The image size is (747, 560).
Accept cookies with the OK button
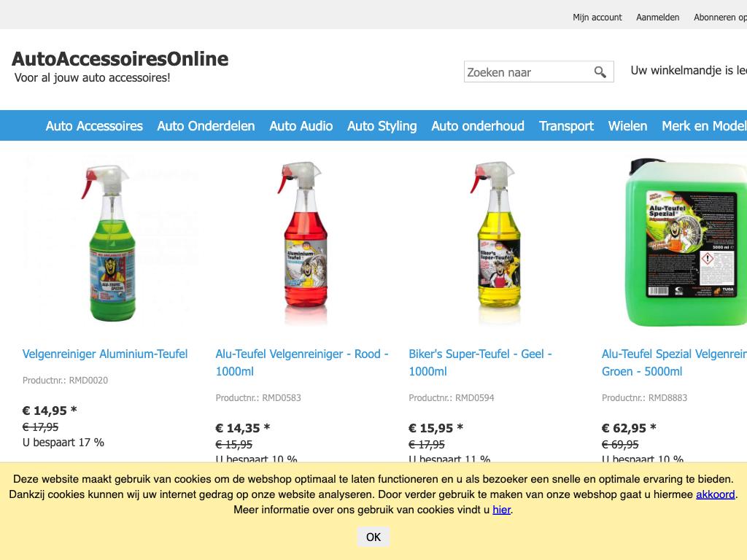pos(373,537)
